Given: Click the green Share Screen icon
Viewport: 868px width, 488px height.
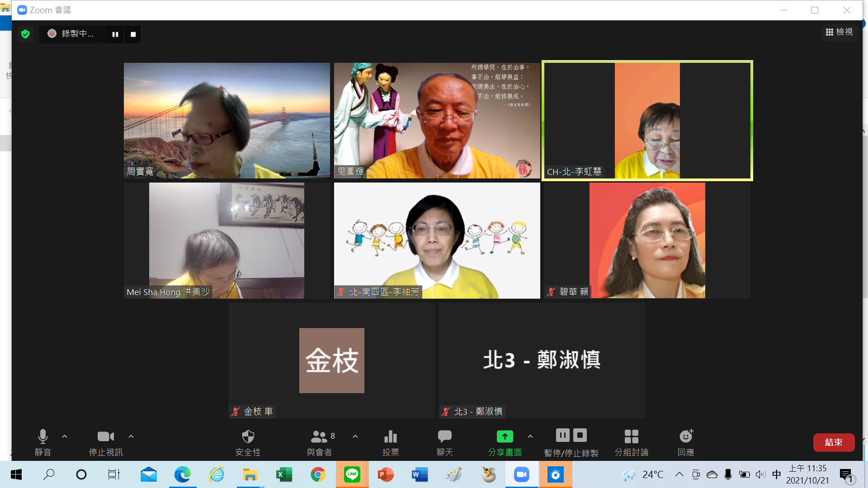Looking at the screenshot, I should click(505, 437).
